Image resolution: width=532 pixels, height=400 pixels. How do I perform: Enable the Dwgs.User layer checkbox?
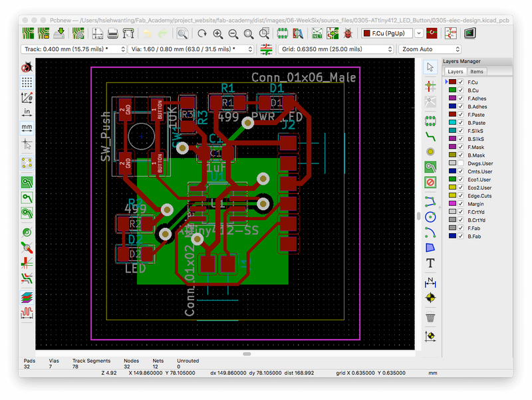460,163
